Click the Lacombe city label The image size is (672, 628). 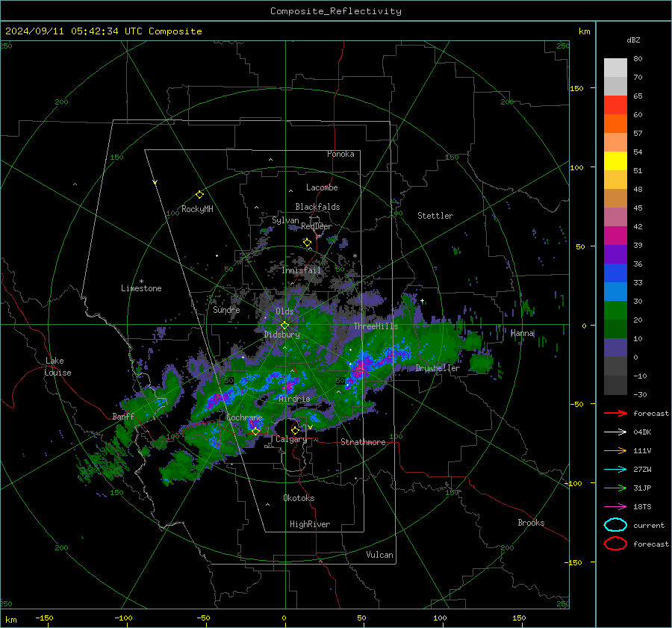click(x=322, y=187)
